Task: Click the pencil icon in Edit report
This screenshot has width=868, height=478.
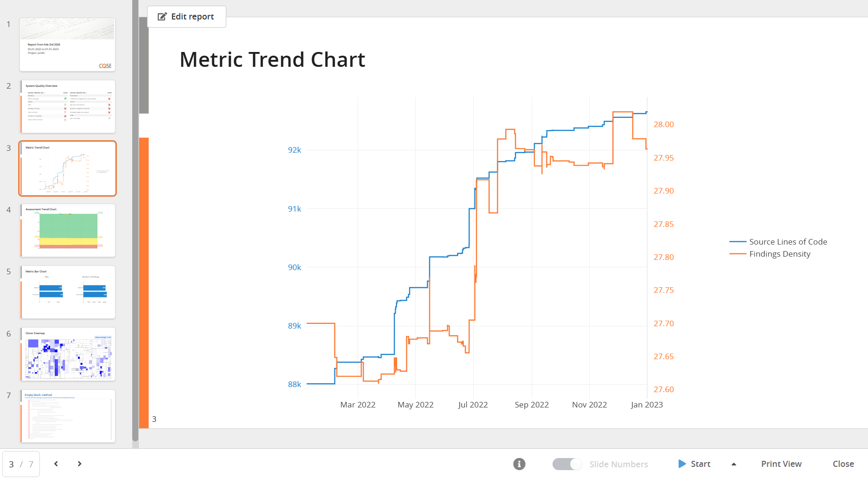Action: (162, 17)
